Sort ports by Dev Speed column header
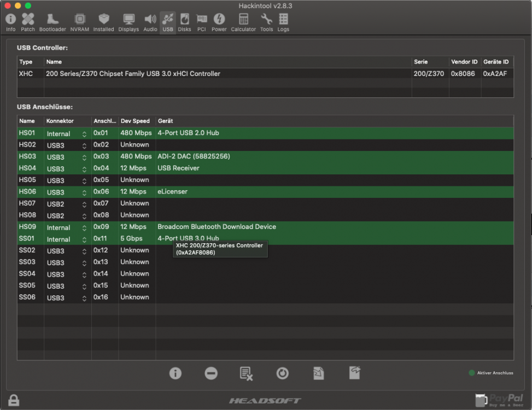Image resolution: width=532 pixels, height=410 pixels. pos(137,121)
